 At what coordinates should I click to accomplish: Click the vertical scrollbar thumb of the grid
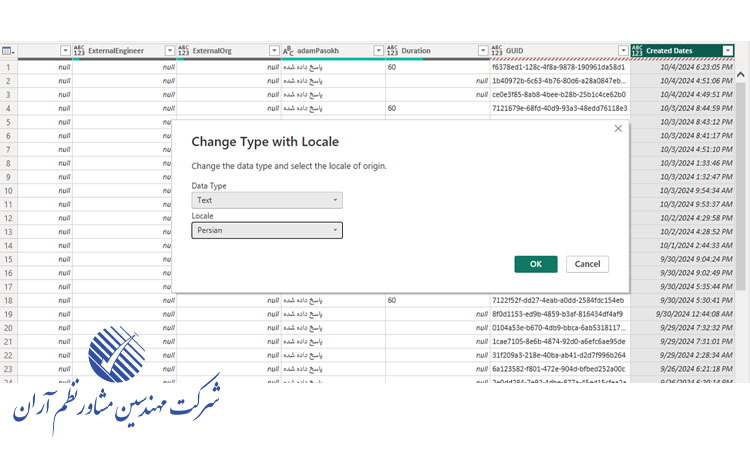click(741, 187)
